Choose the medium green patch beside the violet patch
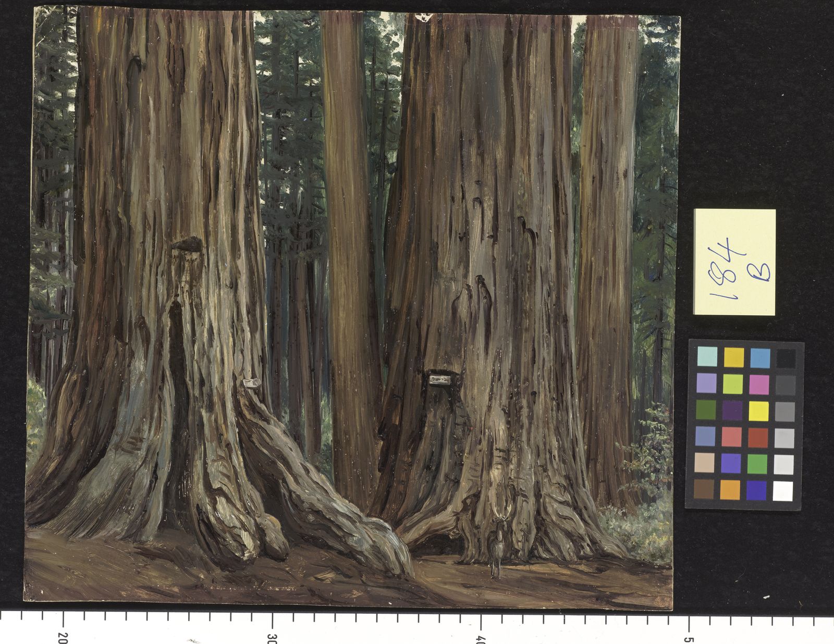This screenshot has width=834, height=644. pos(758,464)
